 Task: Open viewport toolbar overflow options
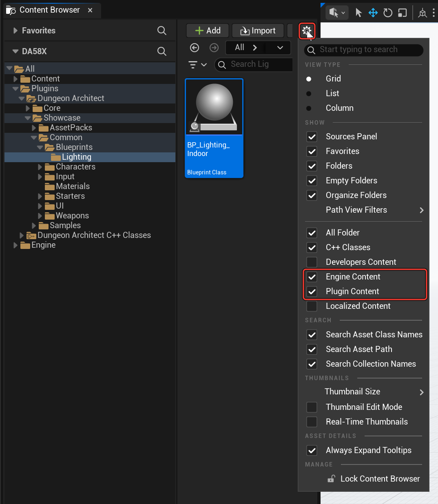[434, 13]
